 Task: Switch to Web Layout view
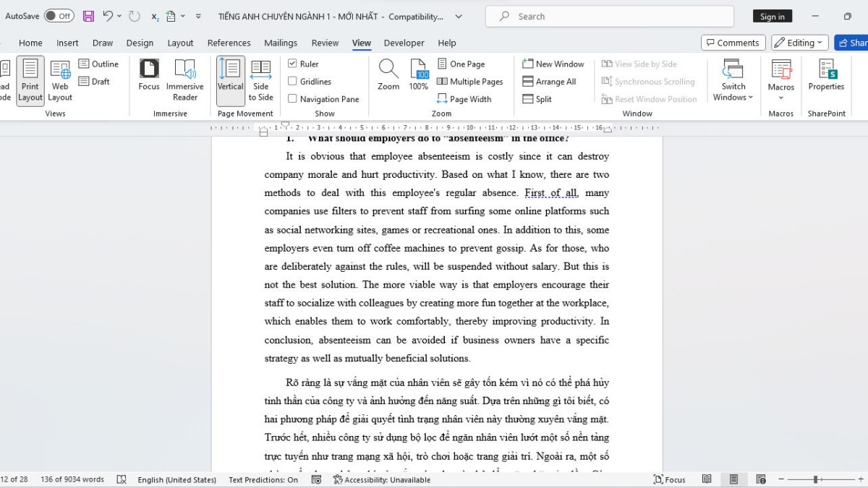coord(60,80)
